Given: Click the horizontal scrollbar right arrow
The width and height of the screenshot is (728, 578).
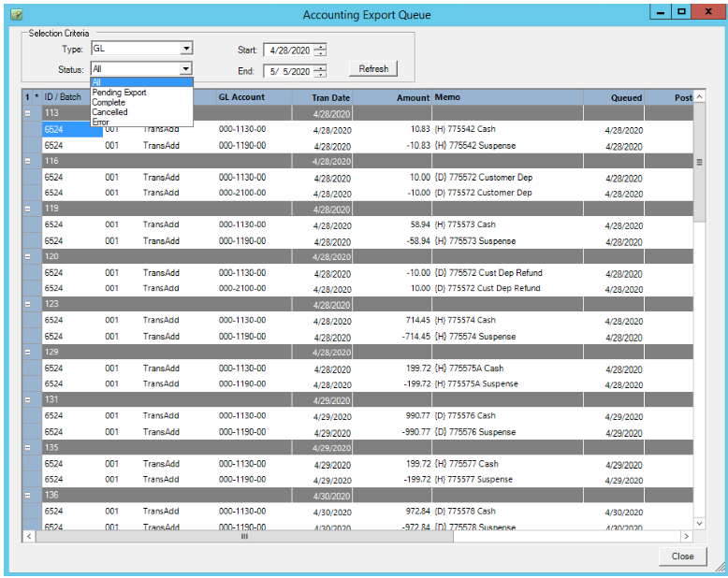Looking at the screenshot, I should [x=686, y=537].
